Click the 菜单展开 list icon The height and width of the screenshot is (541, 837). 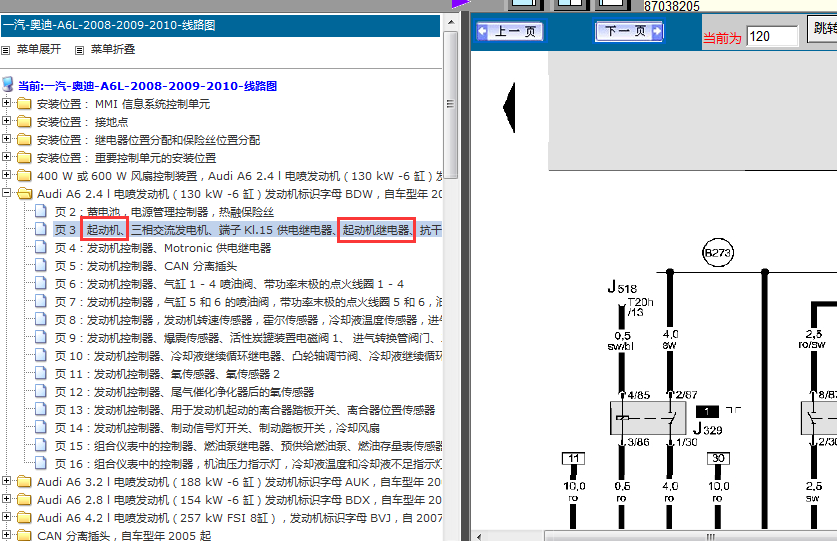click(x=5, y=51)
